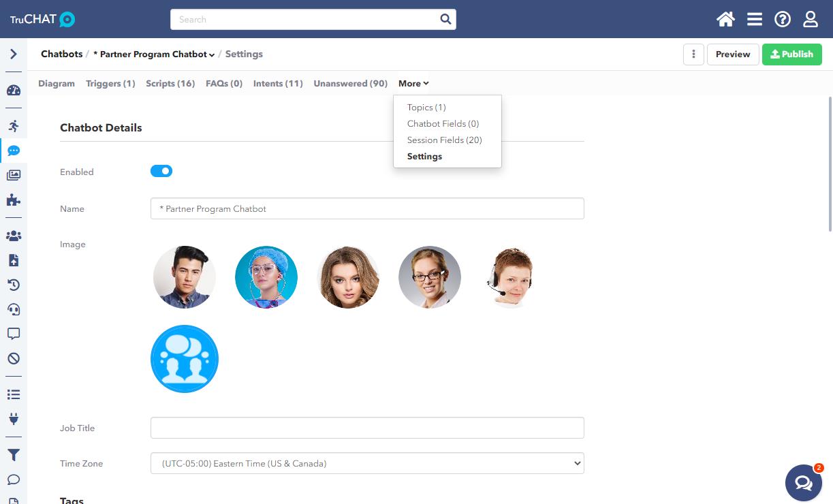This screenshot has width=833, height=504.
Task: Select the nurse with blue cap avatar
Action: tap(266, 277)
